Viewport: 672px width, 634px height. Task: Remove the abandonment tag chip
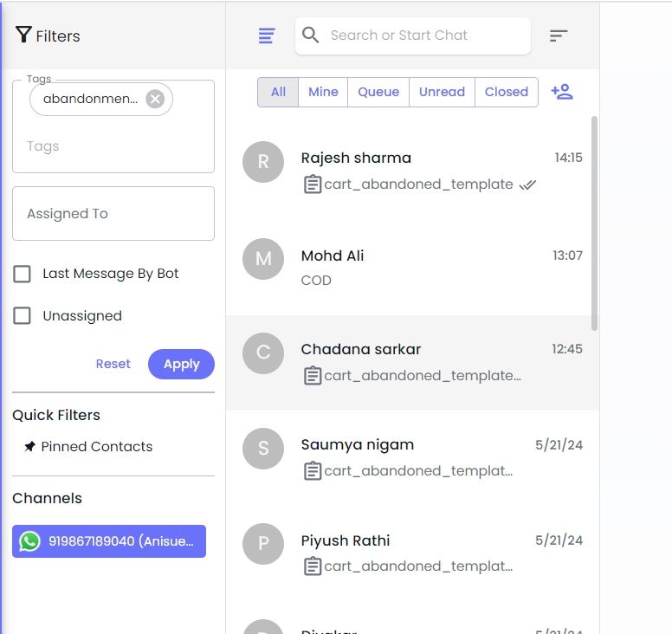pyautogui.click(x=155, y=99)
